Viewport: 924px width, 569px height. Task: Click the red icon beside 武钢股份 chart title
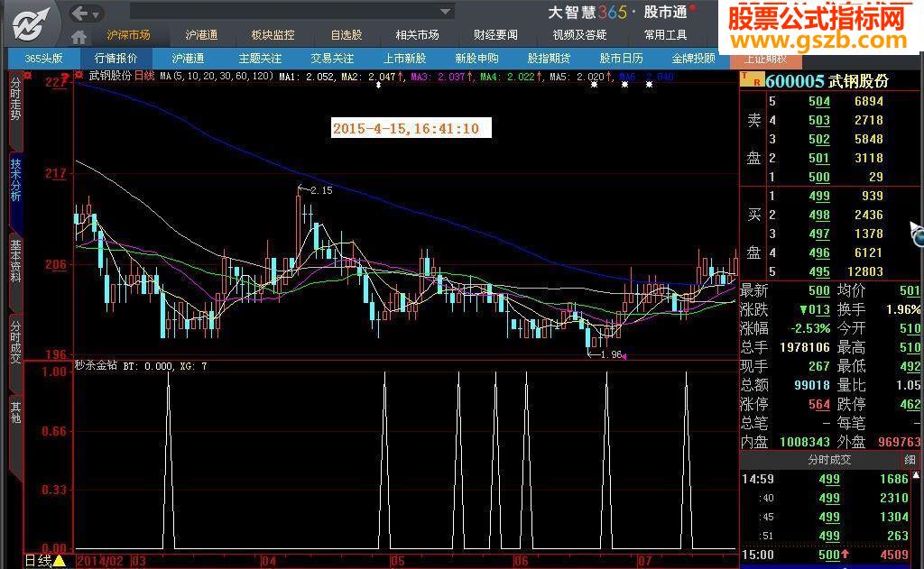[x=79, y=76]
